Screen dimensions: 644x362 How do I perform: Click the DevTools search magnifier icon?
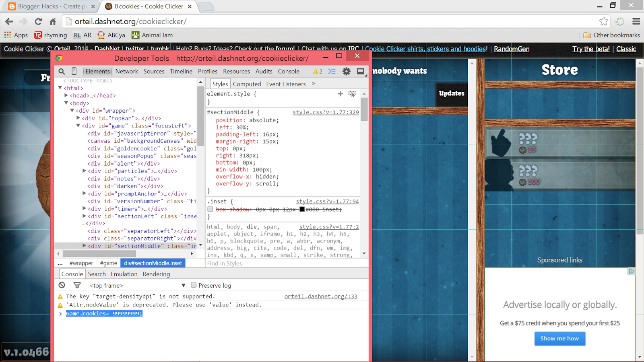pyautogui.click(x=62, y=71)
